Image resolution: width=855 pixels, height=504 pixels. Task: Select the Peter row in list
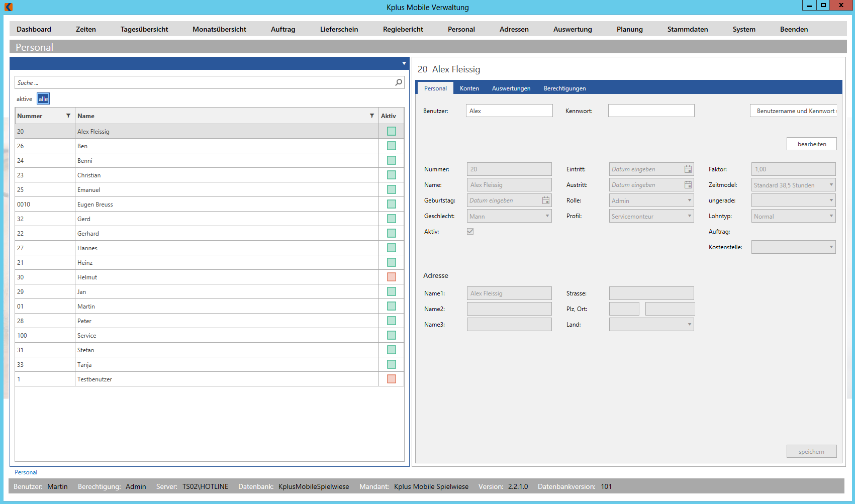(x=209, y=321)
